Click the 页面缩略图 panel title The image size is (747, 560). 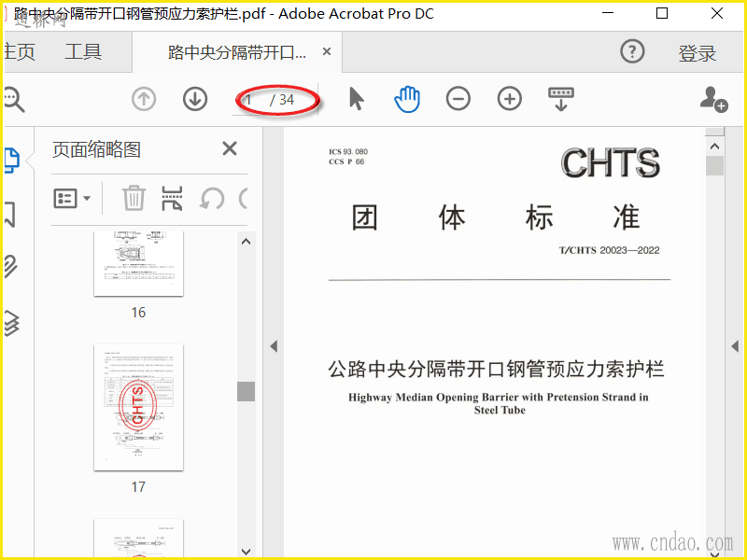pos(96,149)
